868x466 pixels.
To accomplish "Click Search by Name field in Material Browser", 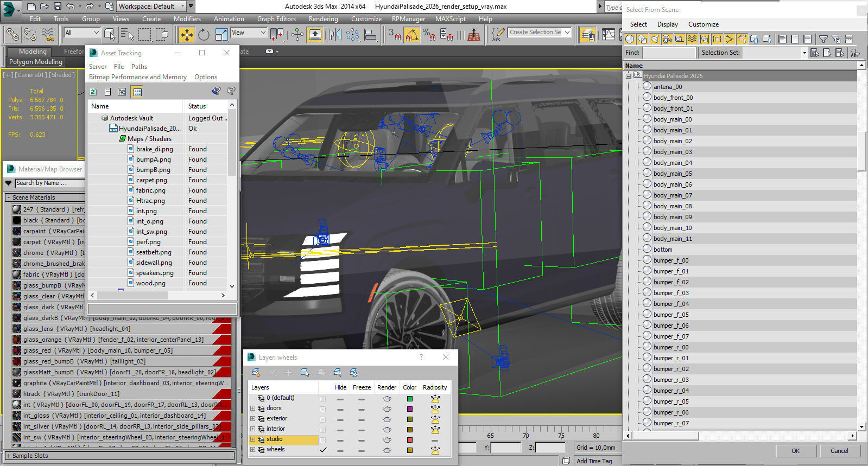I will 49,183.
